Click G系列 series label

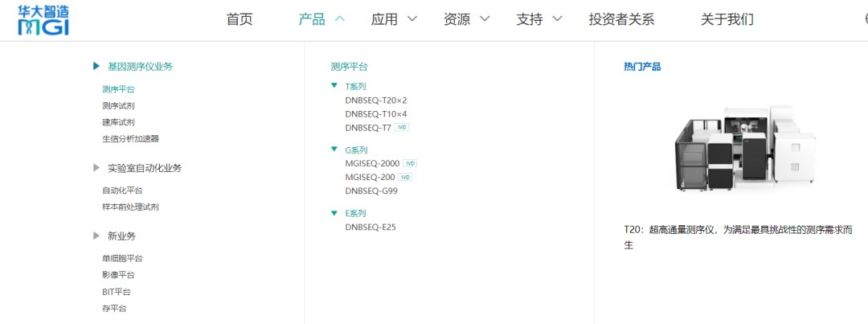click(x=356, y=150)
